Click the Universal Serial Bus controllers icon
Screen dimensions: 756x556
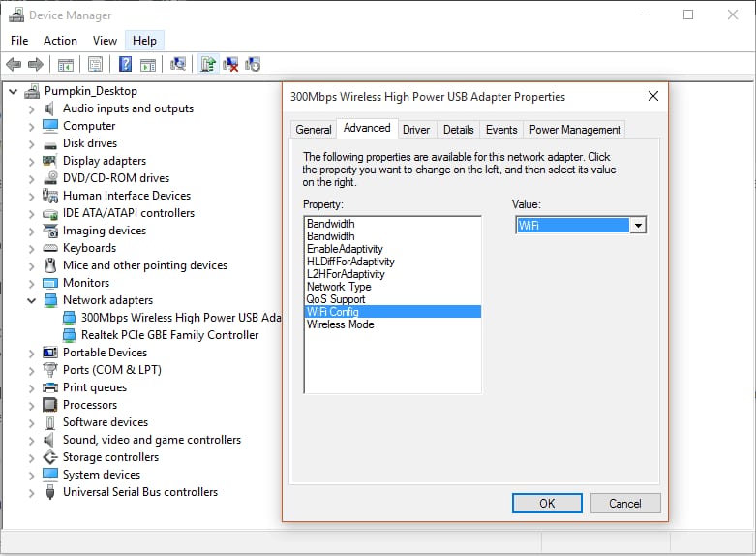point(49,492)
